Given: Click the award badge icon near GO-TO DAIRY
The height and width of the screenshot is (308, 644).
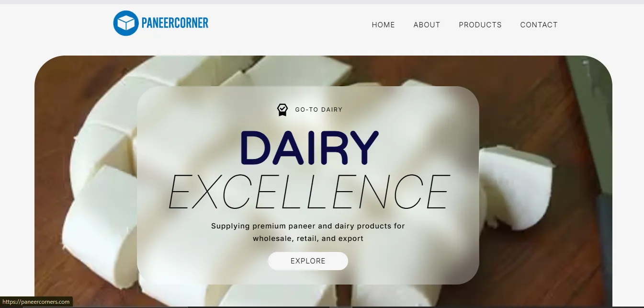Looking at the screenshot, I should (x=282, y=110).
